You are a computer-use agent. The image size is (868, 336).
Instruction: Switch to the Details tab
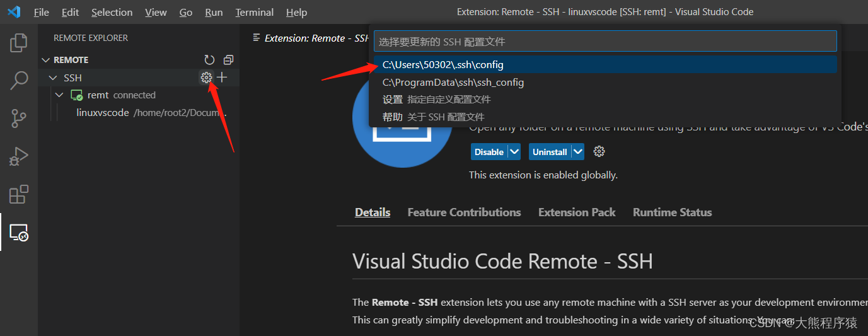point(373,212)
